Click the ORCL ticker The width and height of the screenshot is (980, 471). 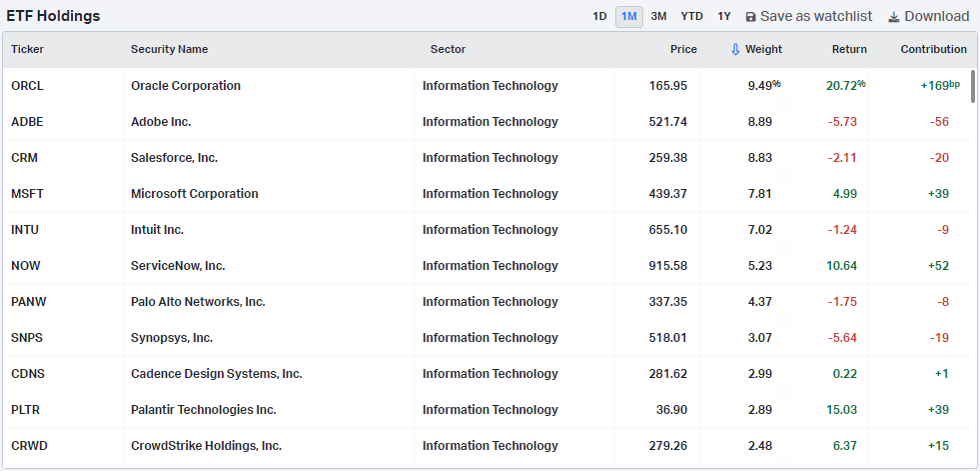28,86
